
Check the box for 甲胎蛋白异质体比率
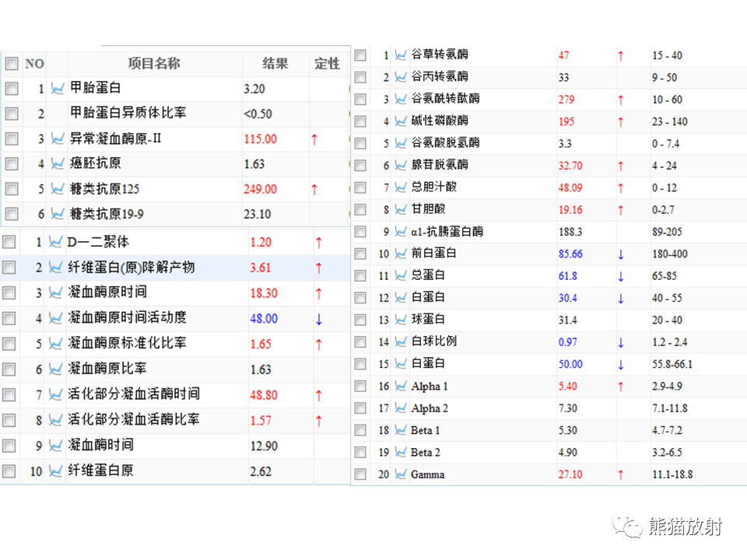12,114
